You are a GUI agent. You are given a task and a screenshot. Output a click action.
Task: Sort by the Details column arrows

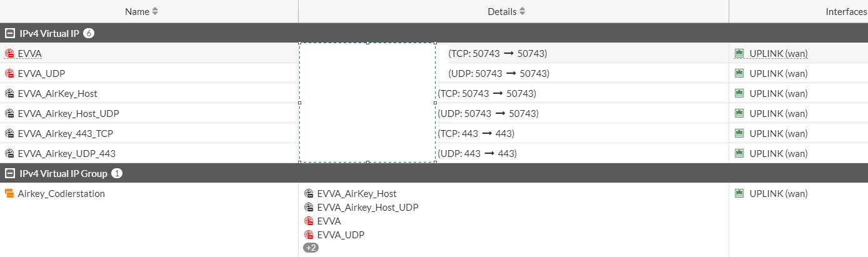pos(522,11)
